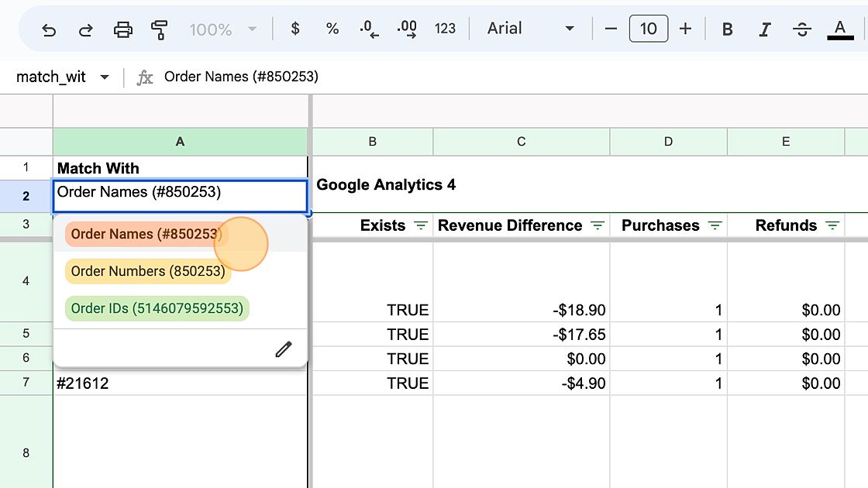This screenshot has width=868, height=488.
Task: Select the Paint format roller icon
Action: coord(160,29)
